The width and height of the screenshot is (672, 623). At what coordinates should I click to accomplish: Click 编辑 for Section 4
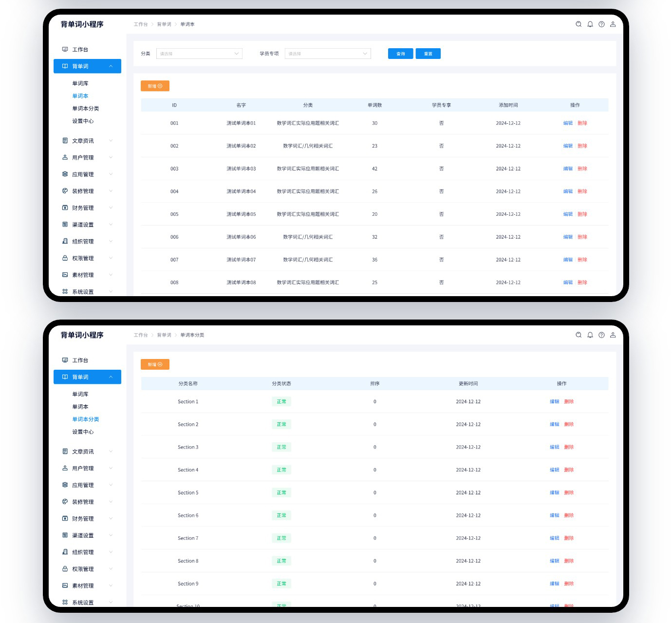[554, 470]
